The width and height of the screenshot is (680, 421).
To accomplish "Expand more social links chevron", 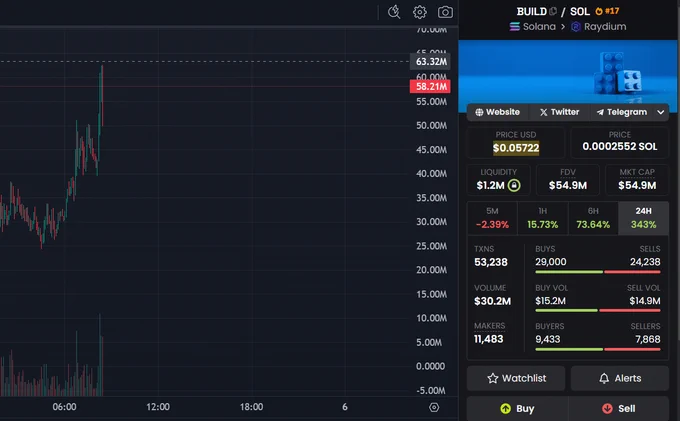I will tap(660, 112).
